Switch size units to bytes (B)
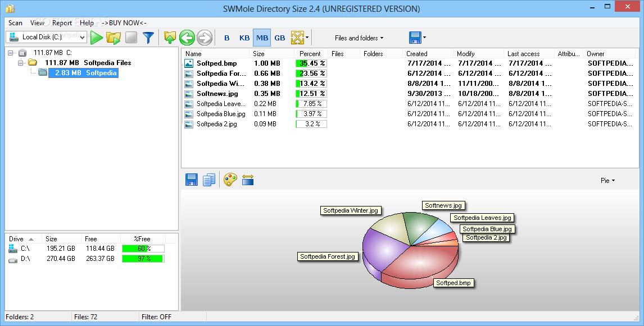Screen dimensions: 644x326 pos(226,38)
